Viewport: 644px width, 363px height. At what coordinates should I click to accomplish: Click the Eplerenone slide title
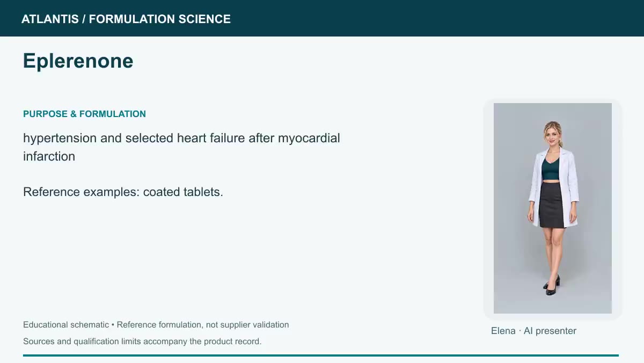78,61
